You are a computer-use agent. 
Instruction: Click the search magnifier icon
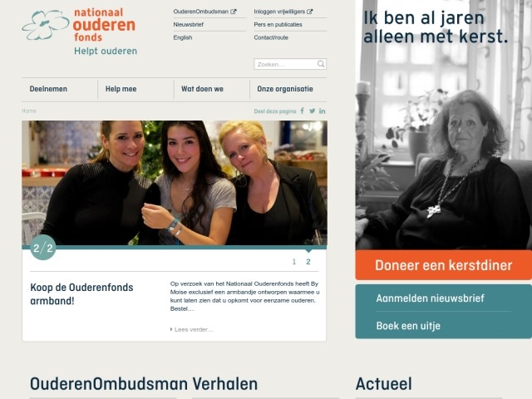(x=321, y=64)
